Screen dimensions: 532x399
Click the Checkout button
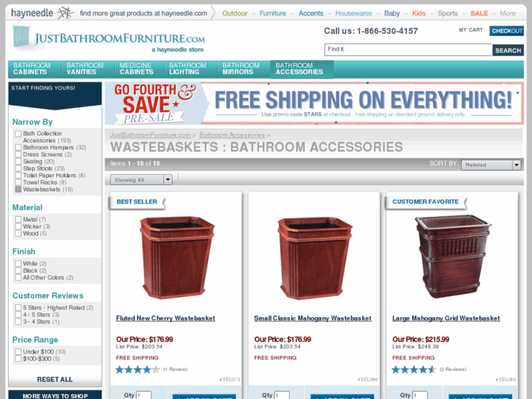[x=506, y=31]
